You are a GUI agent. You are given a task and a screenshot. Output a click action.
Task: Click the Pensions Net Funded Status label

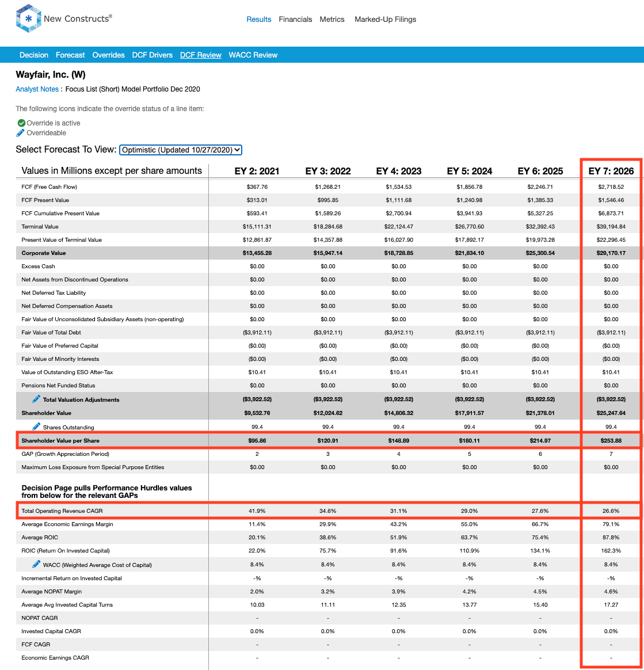[58, 386]
